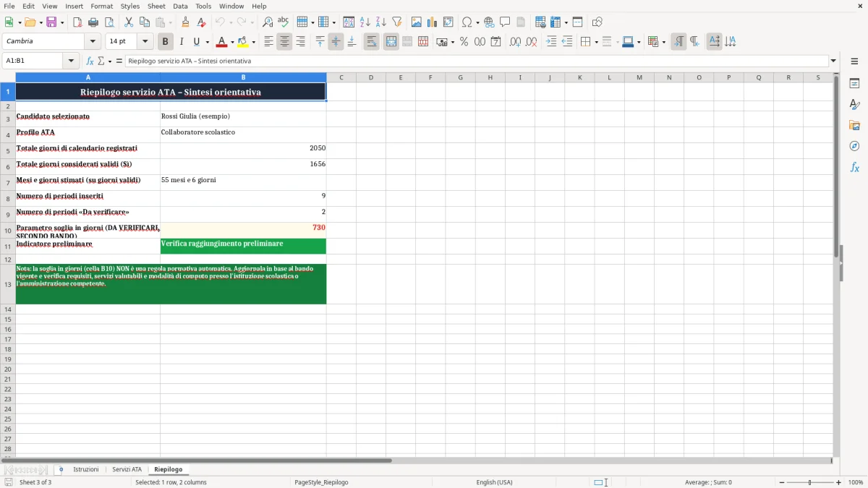Open sidebar Properties icon

[854, 83]
